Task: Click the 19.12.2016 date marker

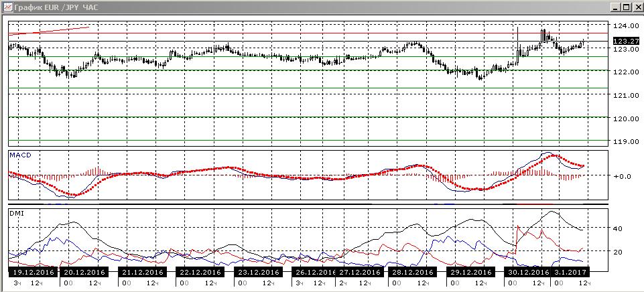Action: 34,272
